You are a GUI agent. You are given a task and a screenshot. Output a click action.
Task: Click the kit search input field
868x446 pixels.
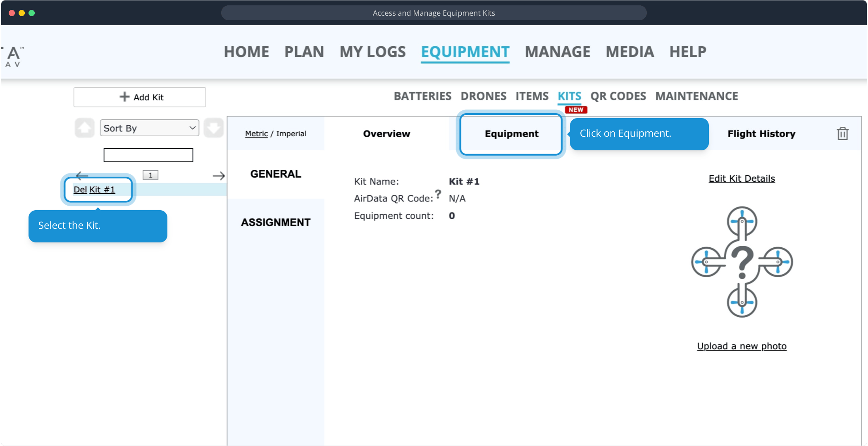point(148,155)
